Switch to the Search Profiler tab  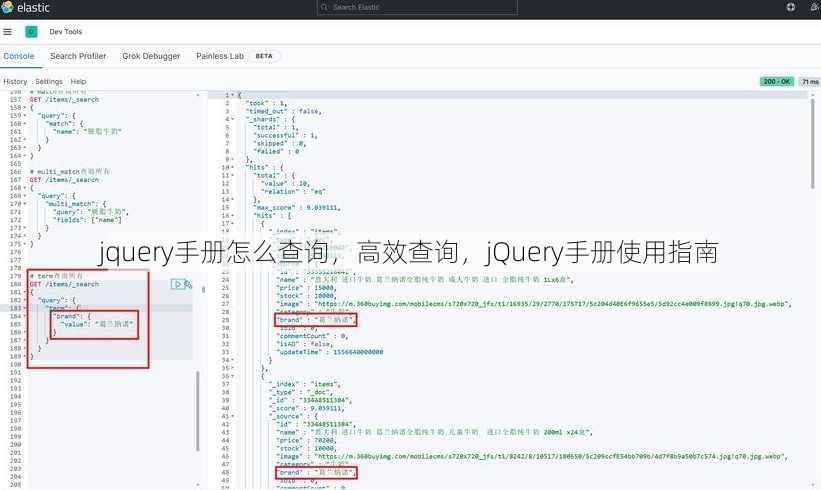tap(78, 56)
